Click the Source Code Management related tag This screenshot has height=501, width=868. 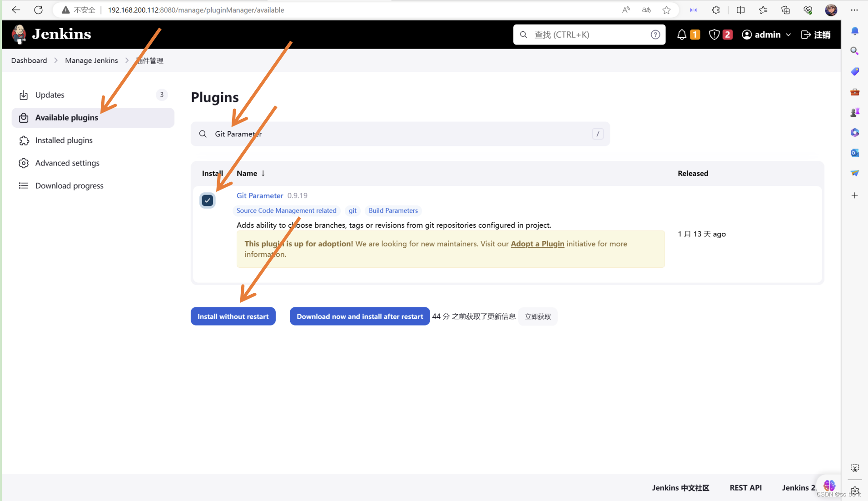pyautogui.click(x=286, y=210)
